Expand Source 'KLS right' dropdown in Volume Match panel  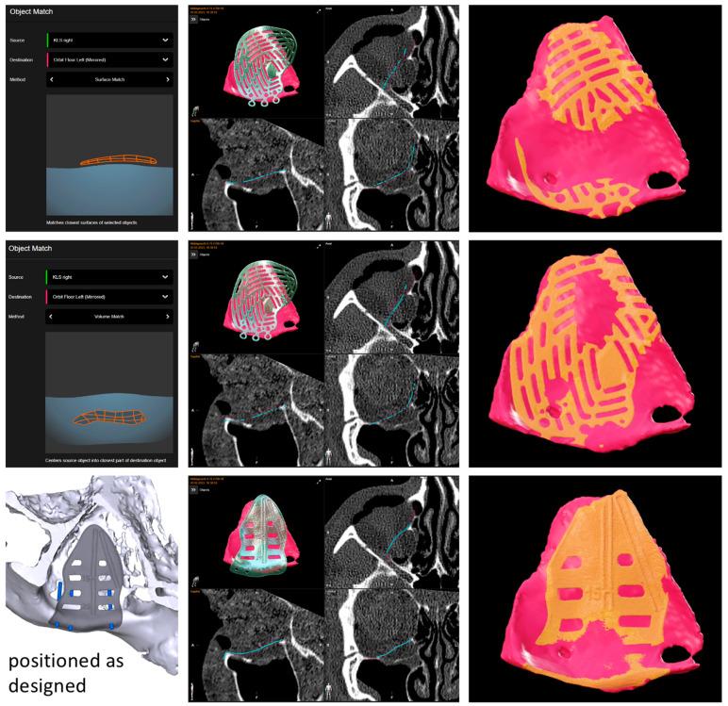pyautogui.click(x=165, y=276)
